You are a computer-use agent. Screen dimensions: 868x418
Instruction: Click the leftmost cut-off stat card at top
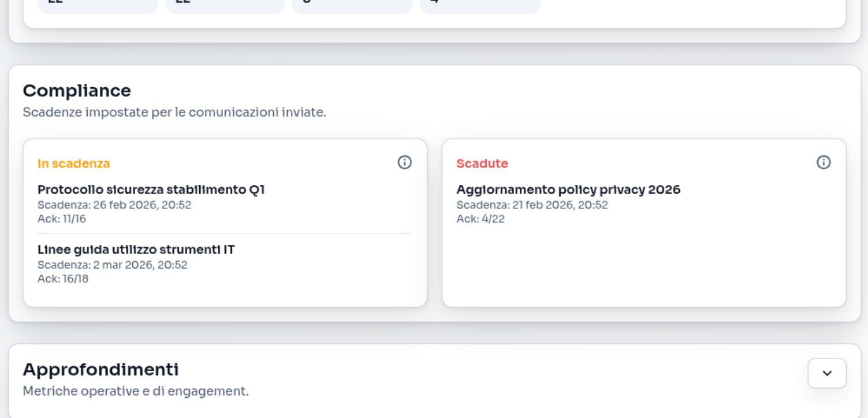[x=98, y=5]
